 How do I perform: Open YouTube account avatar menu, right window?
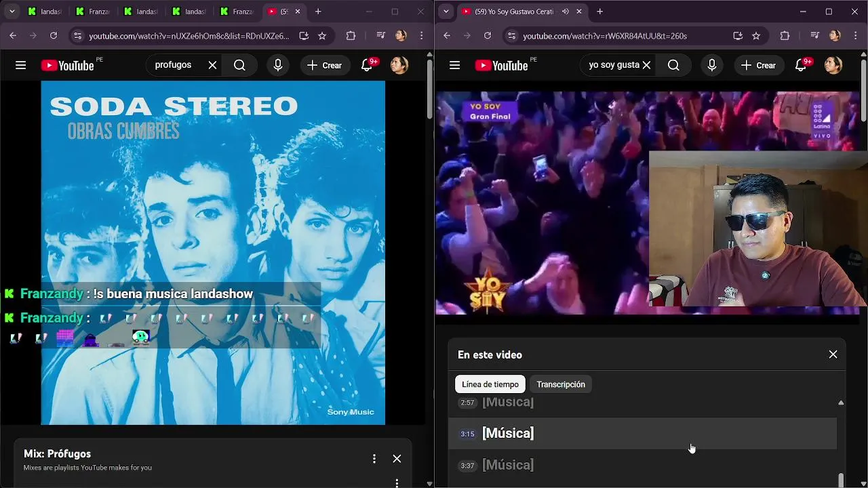[833, 65]
